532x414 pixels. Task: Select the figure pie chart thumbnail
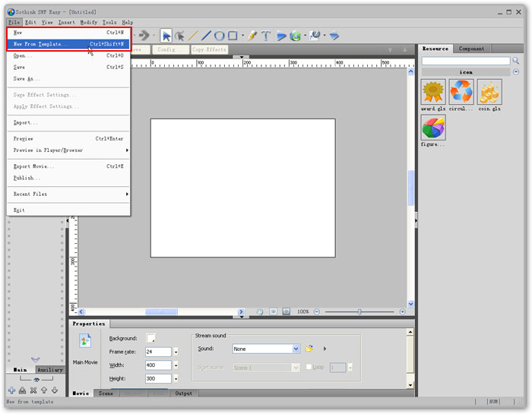[433, 128]
